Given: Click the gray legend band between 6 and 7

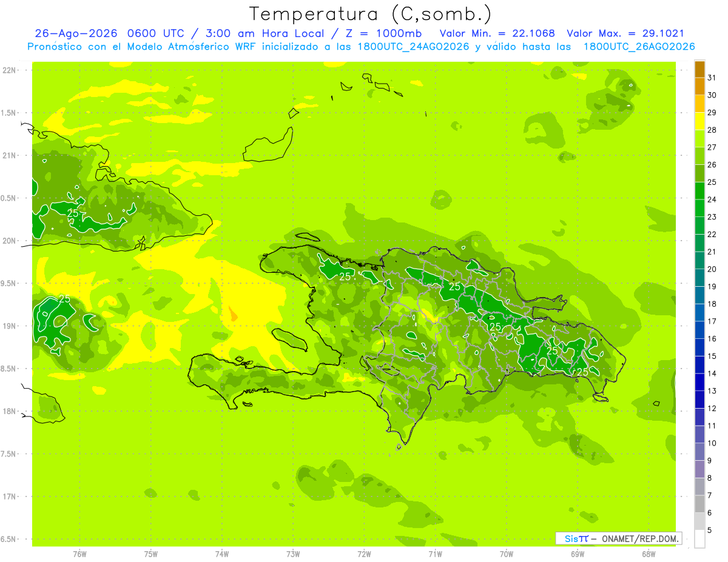Looking at the screenshot, I should (x=699, y=504).
